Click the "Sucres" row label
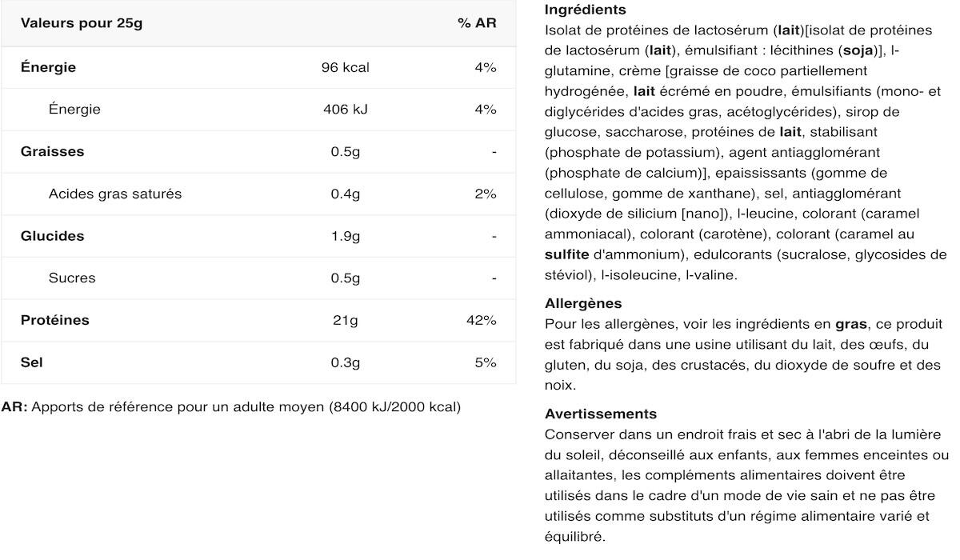The height and width of the screenshot is (560, 960). tap(72, 278)
